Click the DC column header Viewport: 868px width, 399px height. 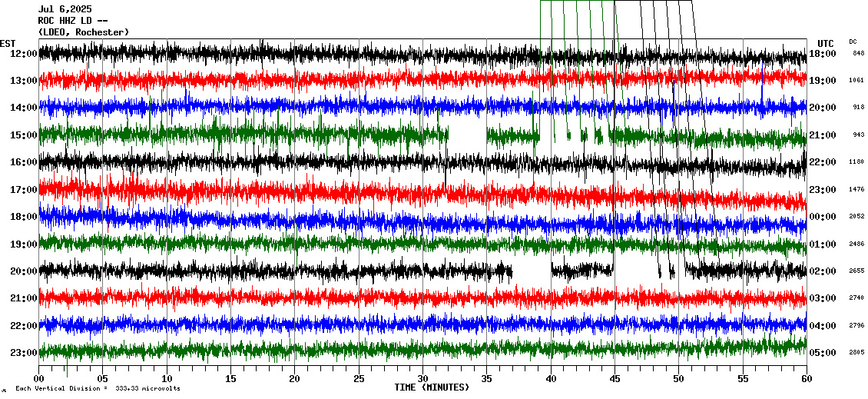pos(853,42)
